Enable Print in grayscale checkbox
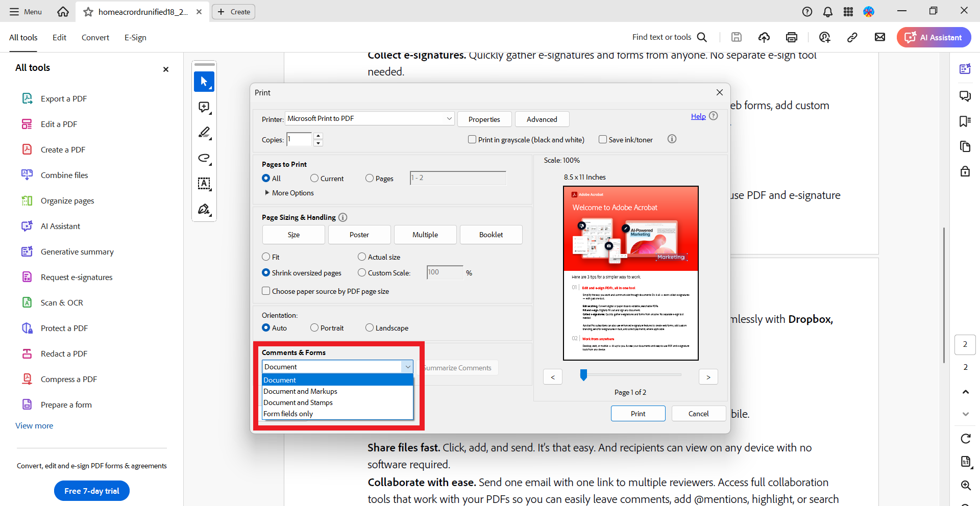The height and width of the screenshot is (506, 980). (x=472, y=139)
